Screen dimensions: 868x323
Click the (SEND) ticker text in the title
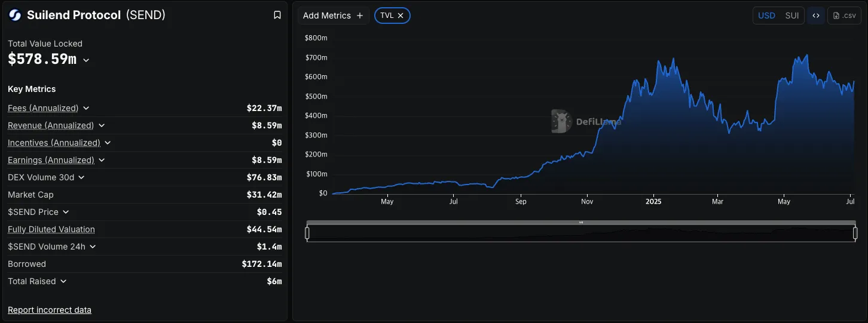point(145,16)
